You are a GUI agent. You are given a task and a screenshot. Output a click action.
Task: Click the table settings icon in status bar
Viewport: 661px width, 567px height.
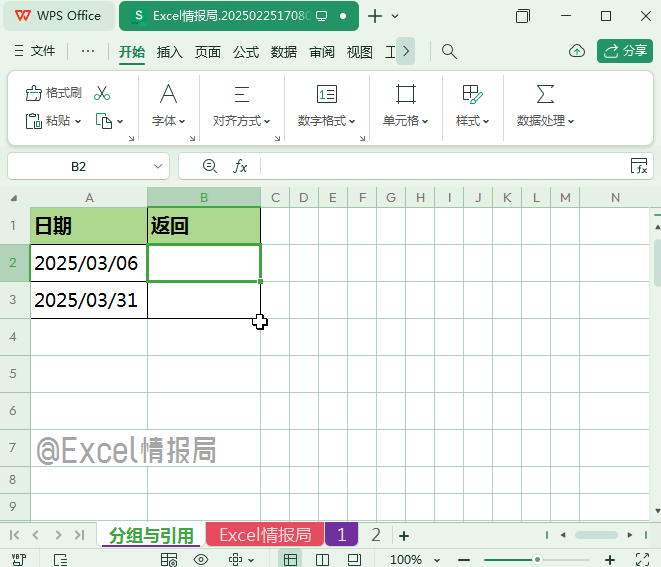(169, 560)
